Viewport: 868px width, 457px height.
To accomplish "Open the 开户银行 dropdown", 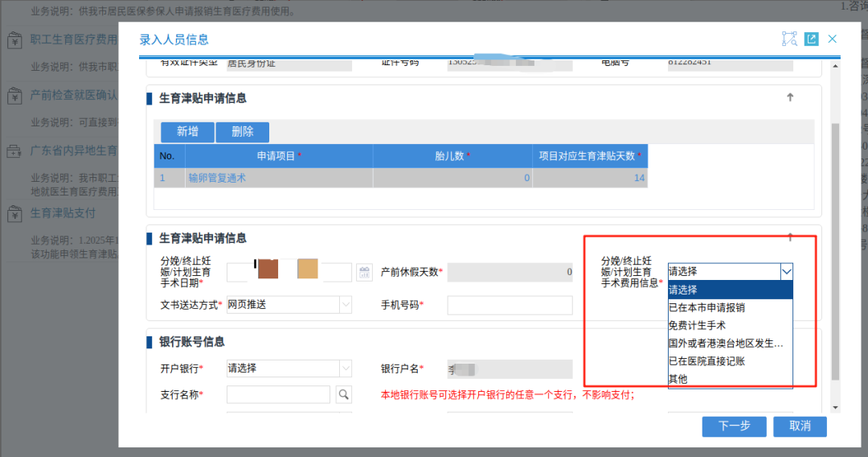I will click(346, 368).
